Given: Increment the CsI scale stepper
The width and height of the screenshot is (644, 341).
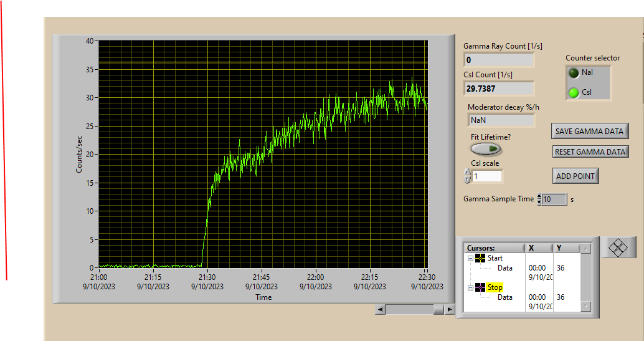Looking at the screenshot, I should [468, 173].
